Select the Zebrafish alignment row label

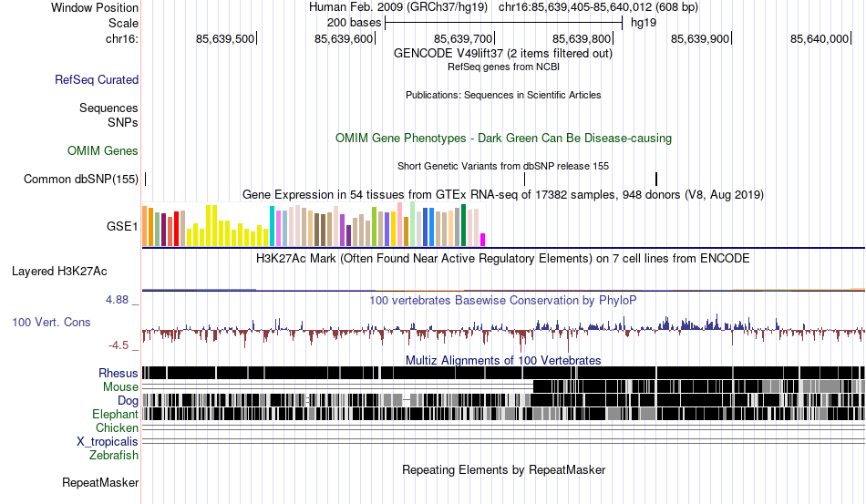114,455
